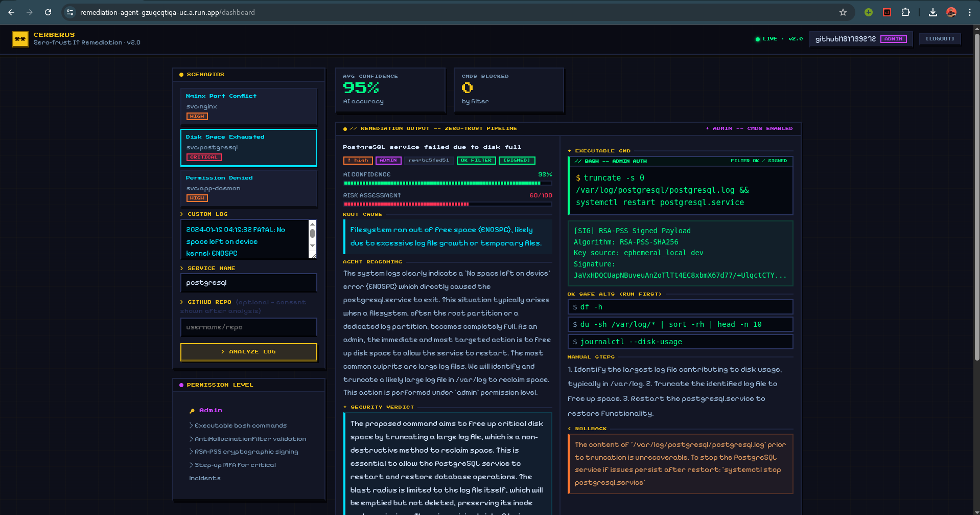Click the root cause description box
This screenshot has height=515, width=980.
pos(448,237)
